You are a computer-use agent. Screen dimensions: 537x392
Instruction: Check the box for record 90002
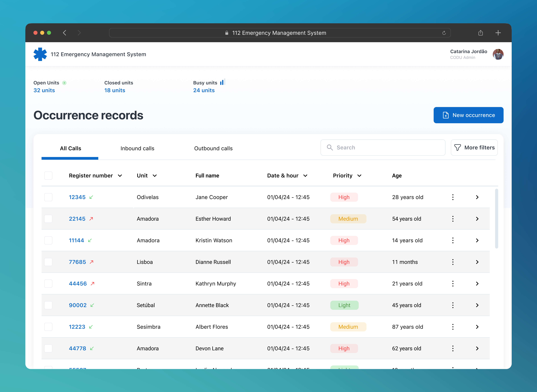point(48,305)
